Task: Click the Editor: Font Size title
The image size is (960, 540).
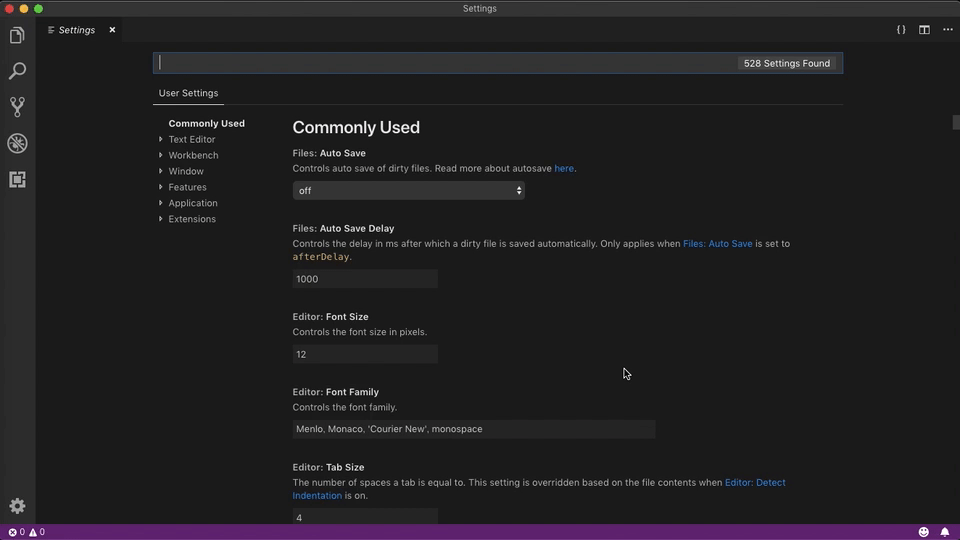Action: [x=331, y=317]
